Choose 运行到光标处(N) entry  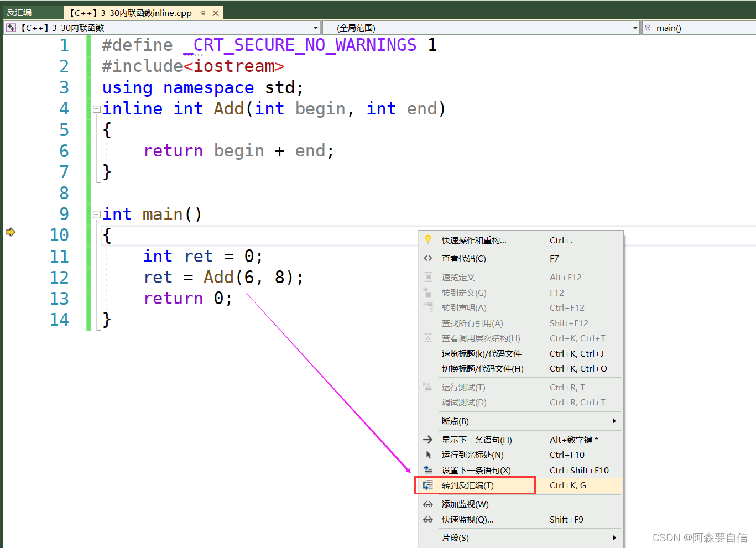(x=520, y=455)
